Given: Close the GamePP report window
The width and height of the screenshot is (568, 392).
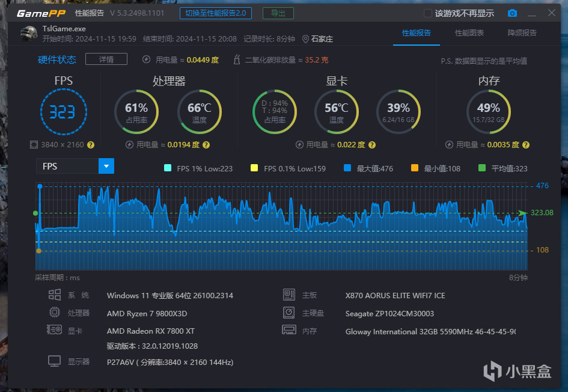Looking at the screenshot, I should click(552, 13).
